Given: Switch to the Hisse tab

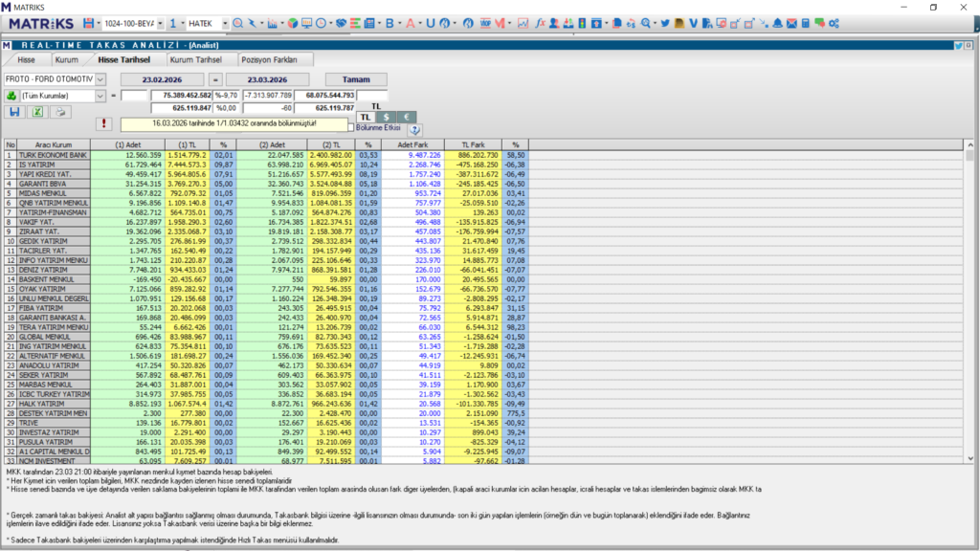Looking at the screenshot, I should point(26,60).
